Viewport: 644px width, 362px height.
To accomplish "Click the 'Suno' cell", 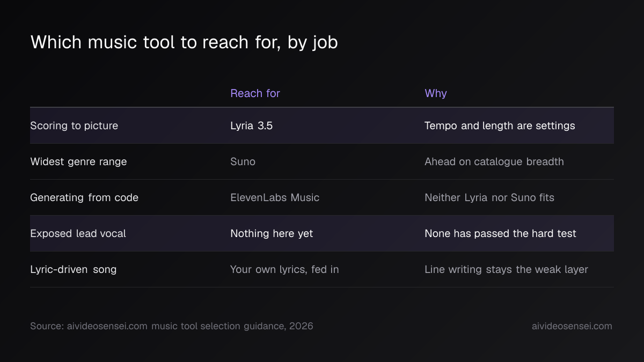I will click(x=243, y=161).
